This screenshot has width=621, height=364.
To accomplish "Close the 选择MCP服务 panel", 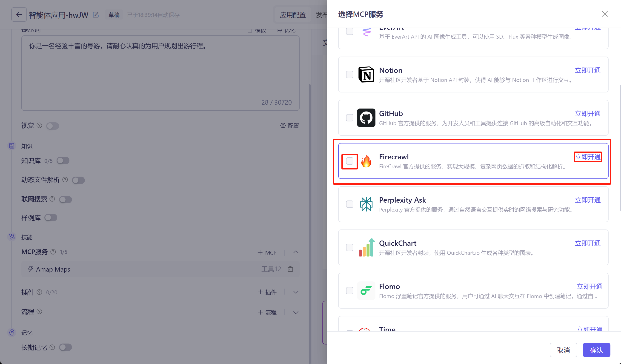I will [x=605, y=14].
